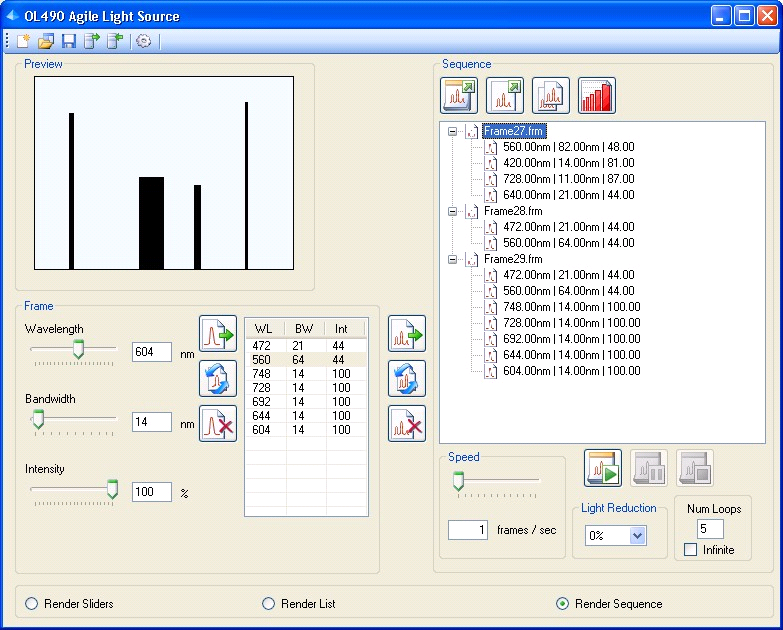The image size is (783, 630).
Task: Select the Render List radio button
Action: coord(268,604)
